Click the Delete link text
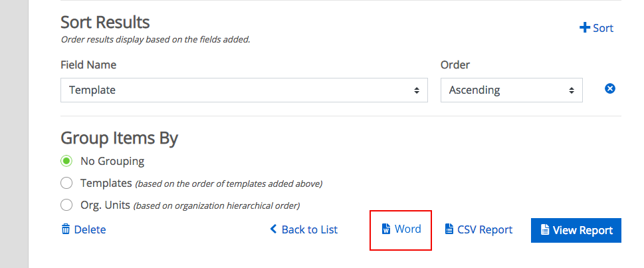The height and width of the screenshot is (268, 644). click(x=90, y=229)
